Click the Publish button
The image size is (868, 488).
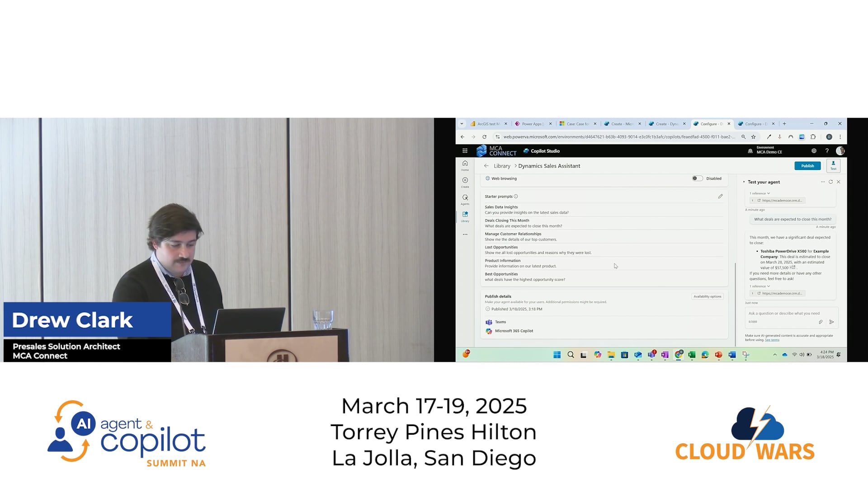tap(807, 166)
